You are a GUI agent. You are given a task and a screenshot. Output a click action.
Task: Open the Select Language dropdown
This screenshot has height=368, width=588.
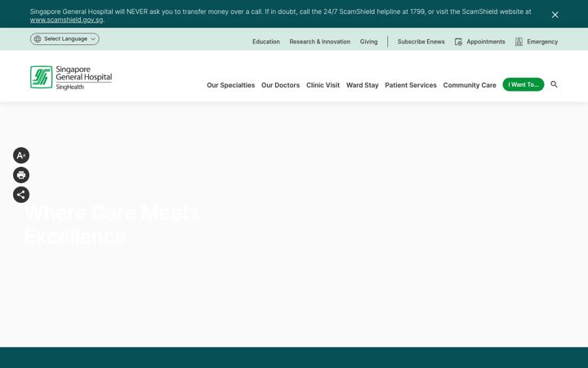pyautogui.click(x=65, y=39)
